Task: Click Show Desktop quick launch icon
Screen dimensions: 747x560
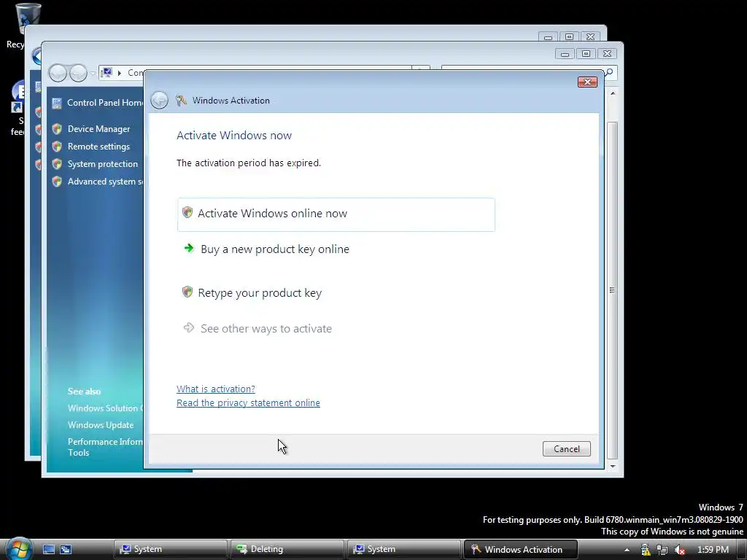Action: tap(49, 549)
